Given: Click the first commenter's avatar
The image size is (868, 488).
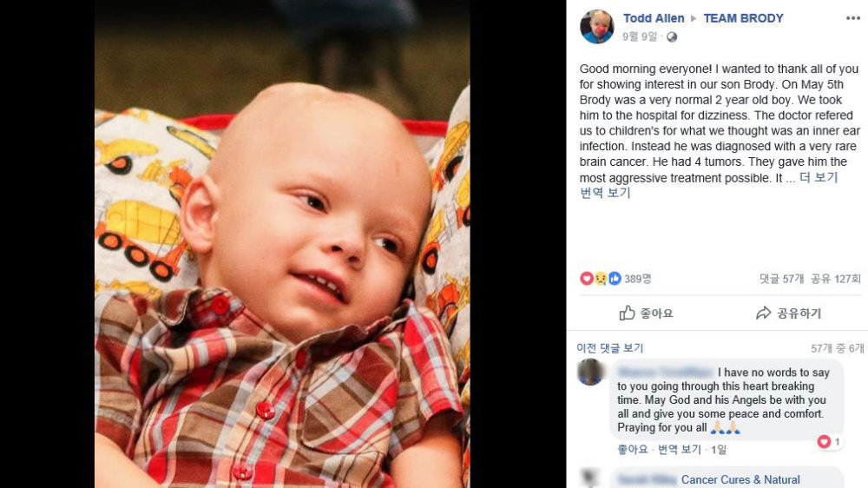Looking at the screenshot, I should (590, 373).
